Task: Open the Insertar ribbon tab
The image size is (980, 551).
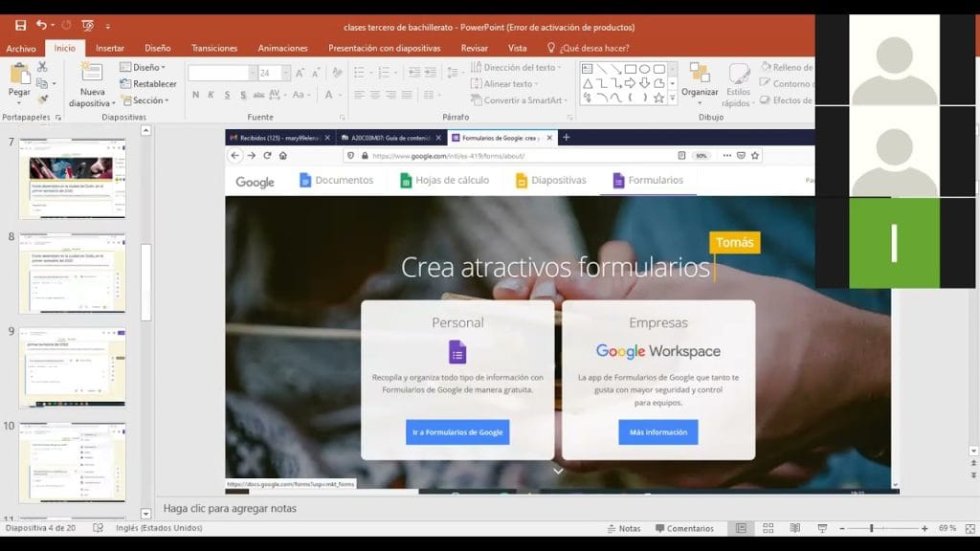Action: point(110,48)
